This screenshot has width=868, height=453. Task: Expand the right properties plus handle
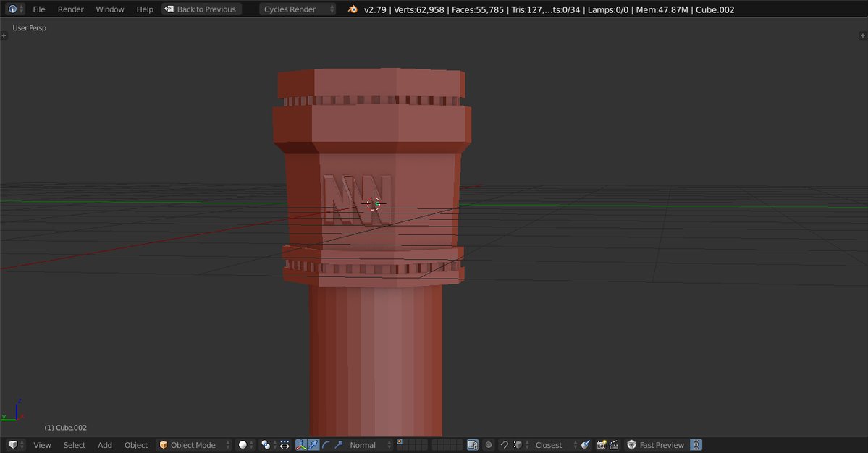[x=862, y=35]
